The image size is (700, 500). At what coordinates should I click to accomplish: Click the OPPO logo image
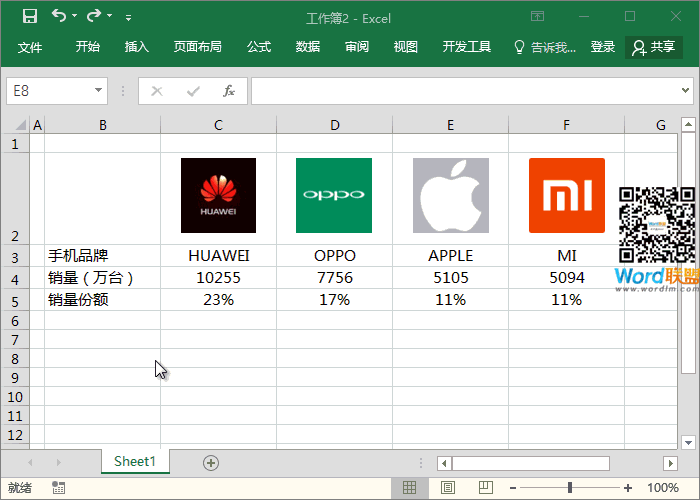pyautogui.click(x=334, y=195)
